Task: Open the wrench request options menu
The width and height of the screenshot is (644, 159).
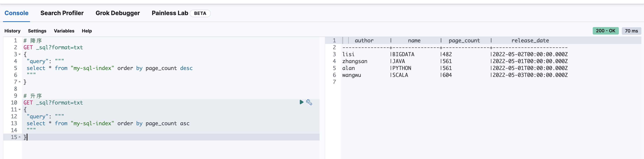Action: click(309, 102)
